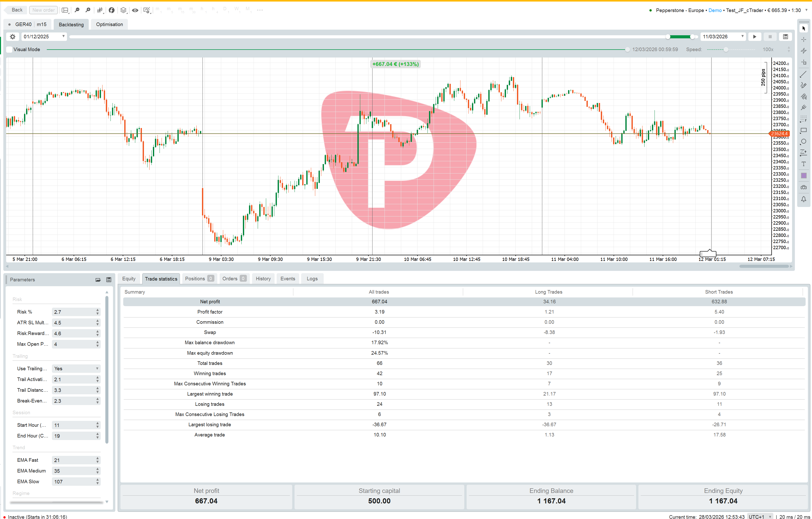Open the 01/12/2025 start date dropdown

[x=63, y=36]
